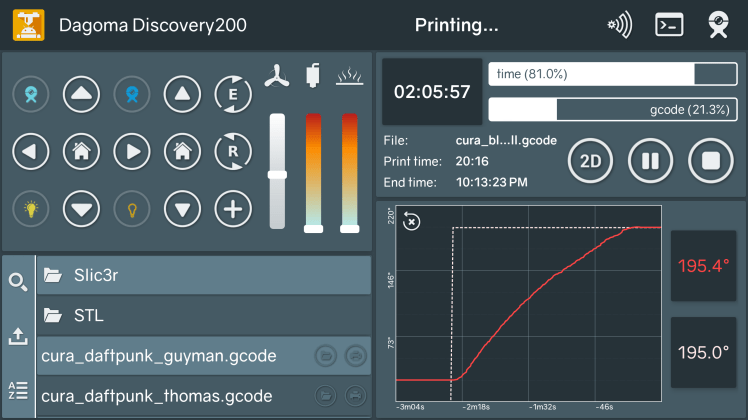Expand the STL folder
The image size is (748, 420).
coord(203,316)
